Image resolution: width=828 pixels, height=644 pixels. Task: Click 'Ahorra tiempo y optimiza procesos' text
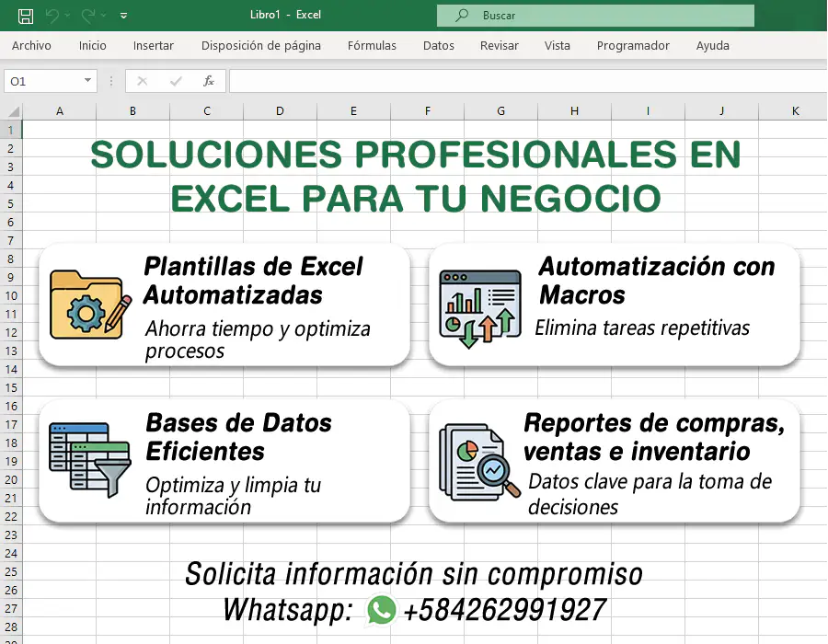258,339
